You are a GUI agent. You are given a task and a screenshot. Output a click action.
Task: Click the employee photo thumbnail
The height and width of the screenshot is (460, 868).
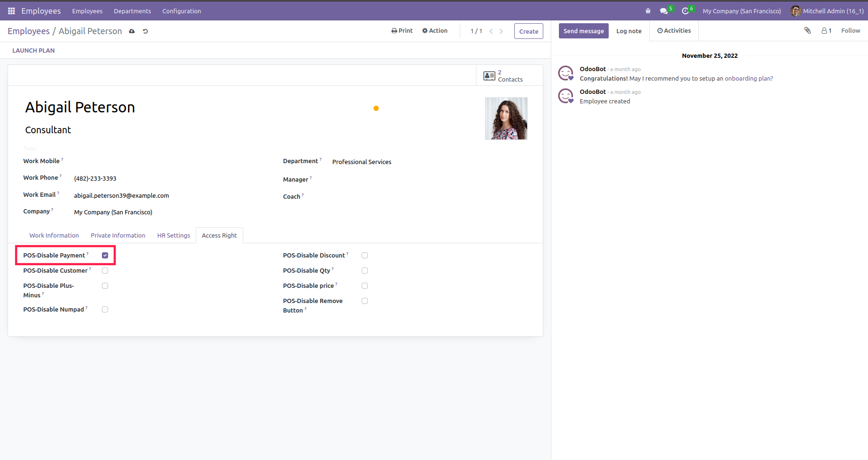coord(506,119)
